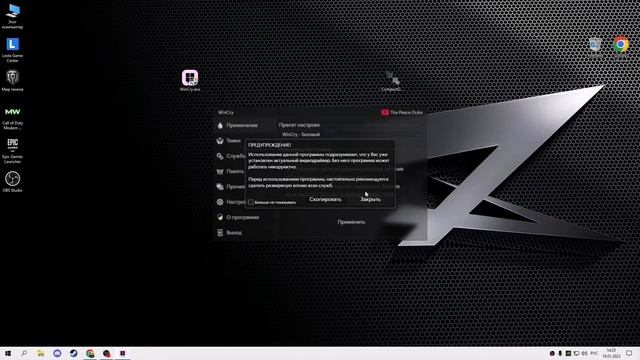
Task: Select the О программе sidebar item
Action: (x=243, y=218)
